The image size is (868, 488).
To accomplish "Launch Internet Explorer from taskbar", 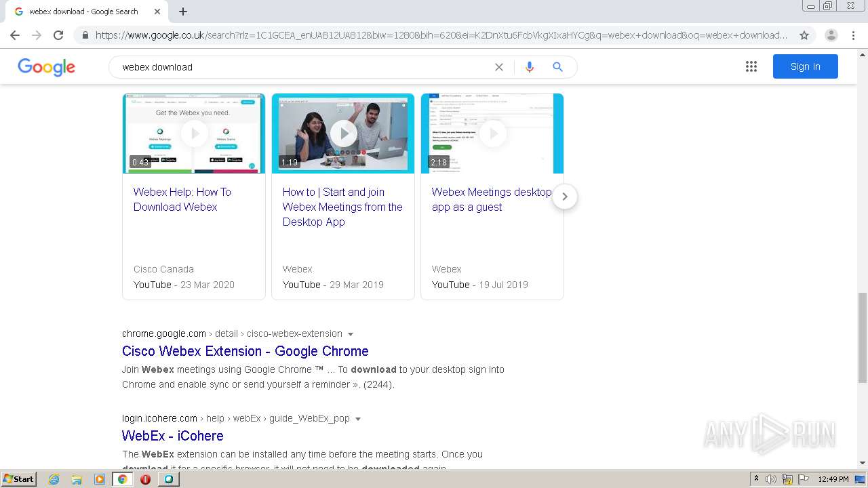I will pyautogui.click(x=54, y=479).
